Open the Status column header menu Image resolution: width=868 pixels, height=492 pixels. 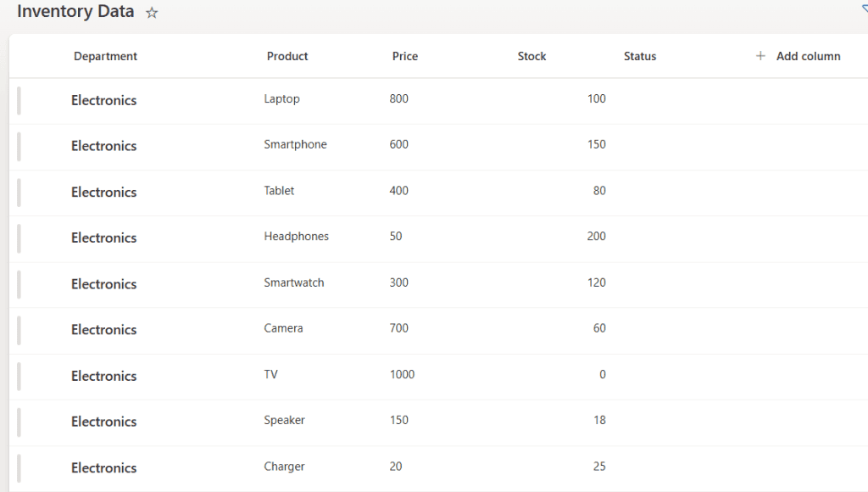click(x=640, y=56)
